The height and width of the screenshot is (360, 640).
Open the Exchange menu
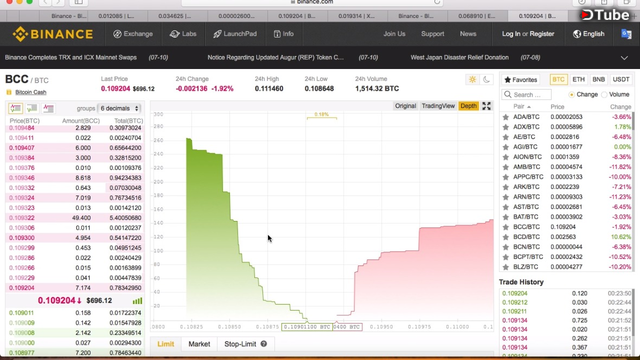point(133,34)
